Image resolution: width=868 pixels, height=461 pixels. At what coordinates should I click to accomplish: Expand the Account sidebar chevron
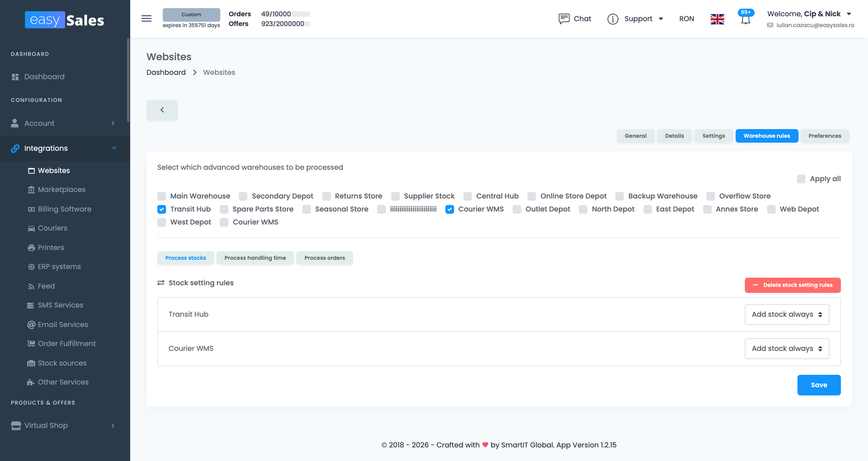113,123
